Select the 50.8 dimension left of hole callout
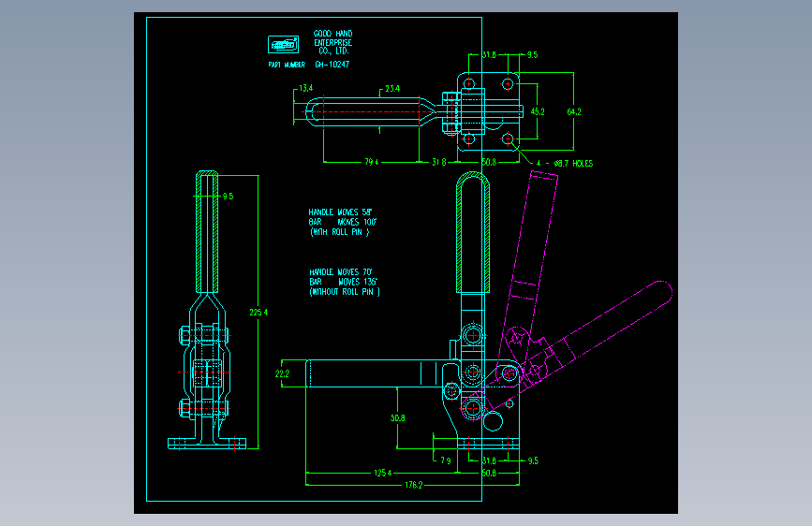This screenshot has width=812, height=526. point(489,162)
